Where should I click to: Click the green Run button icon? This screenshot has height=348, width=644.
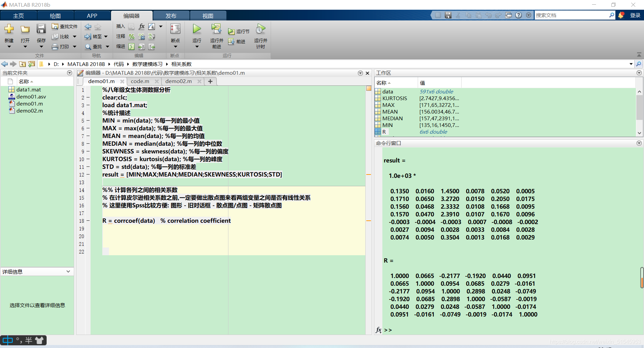click(x=197, y=29)
